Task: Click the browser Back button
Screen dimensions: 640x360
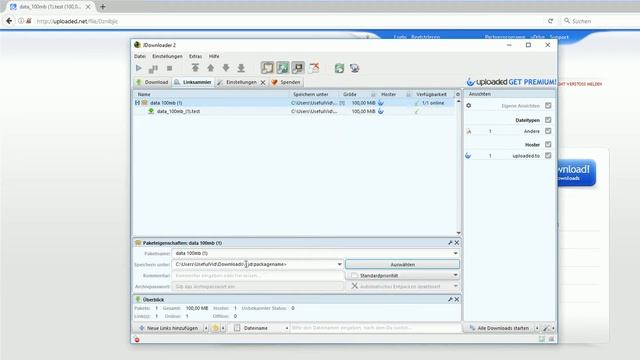Action: (9, 21)
